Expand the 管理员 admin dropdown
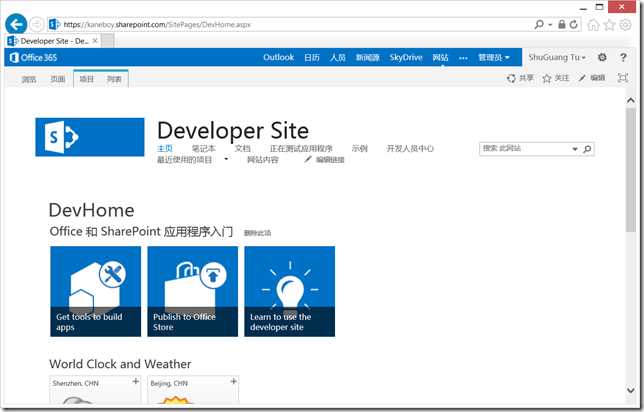The width and height of the screenshot is (644, 412). pos(494,58)
